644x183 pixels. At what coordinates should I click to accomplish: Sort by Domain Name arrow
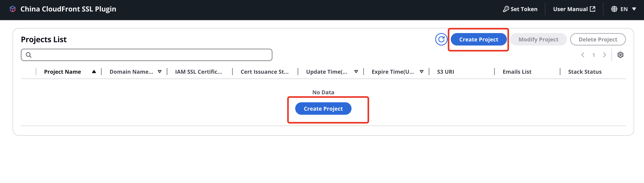tap(159, 72)
